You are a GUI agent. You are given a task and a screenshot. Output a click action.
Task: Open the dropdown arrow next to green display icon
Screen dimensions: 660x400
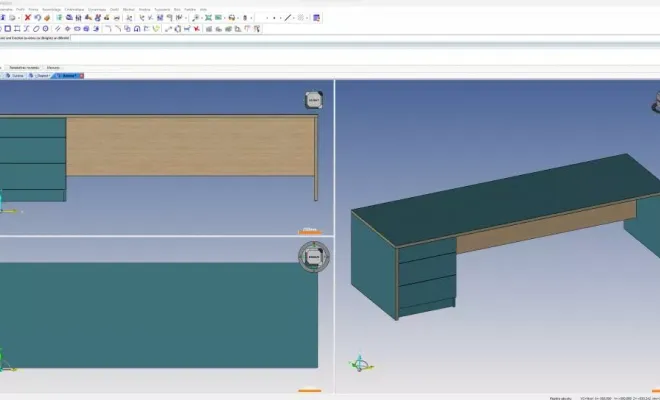pos(225,18)
